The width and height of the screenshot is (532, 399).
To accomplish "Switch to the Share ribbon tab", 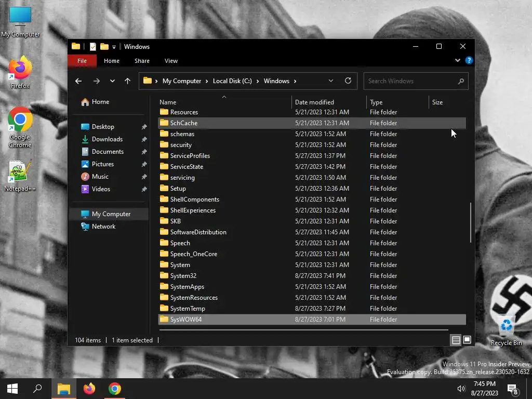I will [x=142, y=61].
